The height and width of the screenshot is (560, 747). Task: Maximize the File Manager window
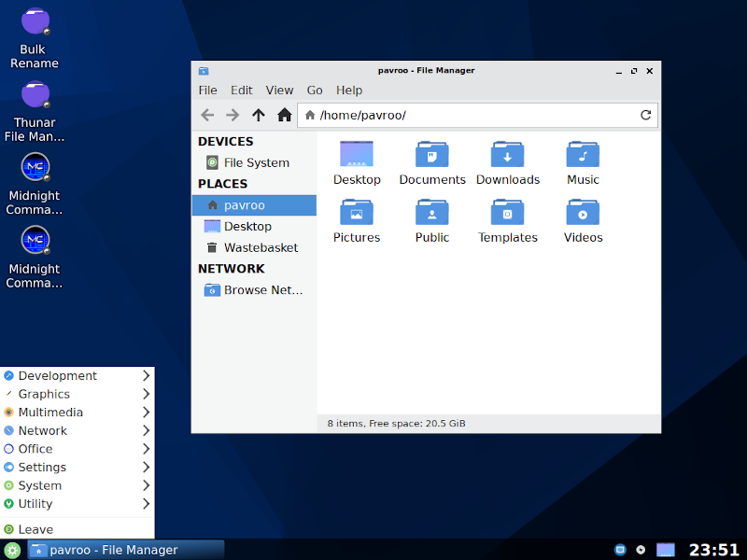point(634,71)
